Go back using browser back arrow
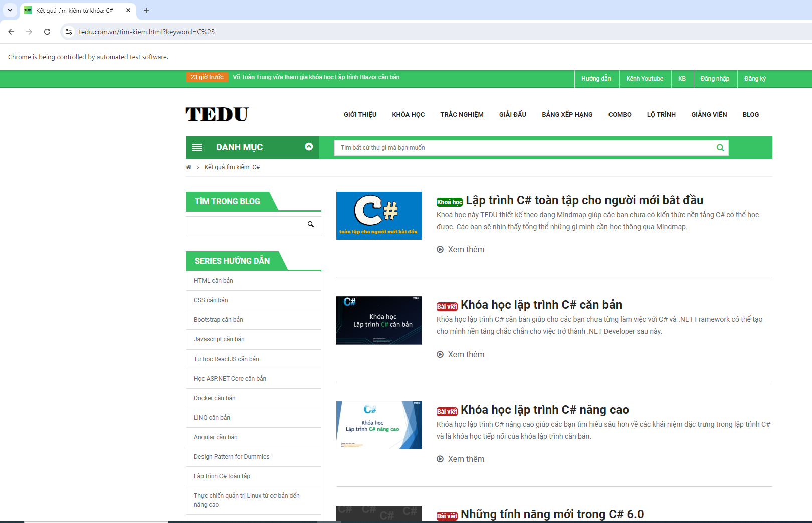This screenshot has width=812, height=523. coord(11,32)
